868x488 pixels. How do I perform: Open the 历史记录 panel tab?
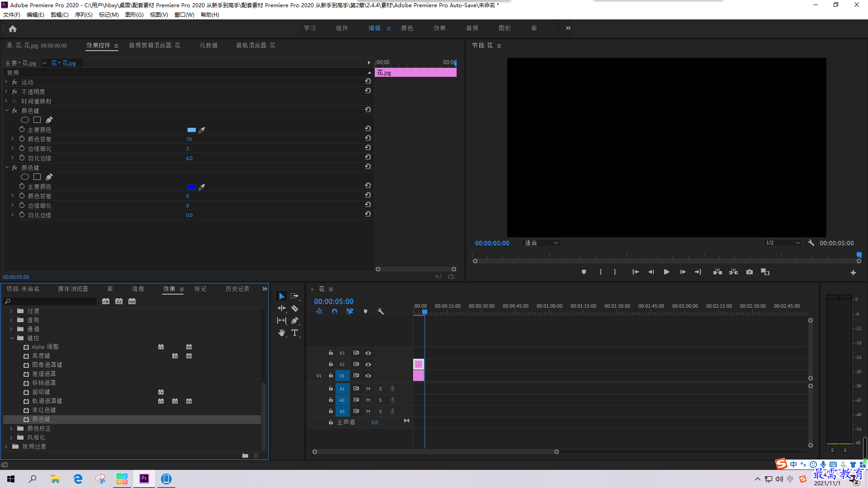click(237, 289)
